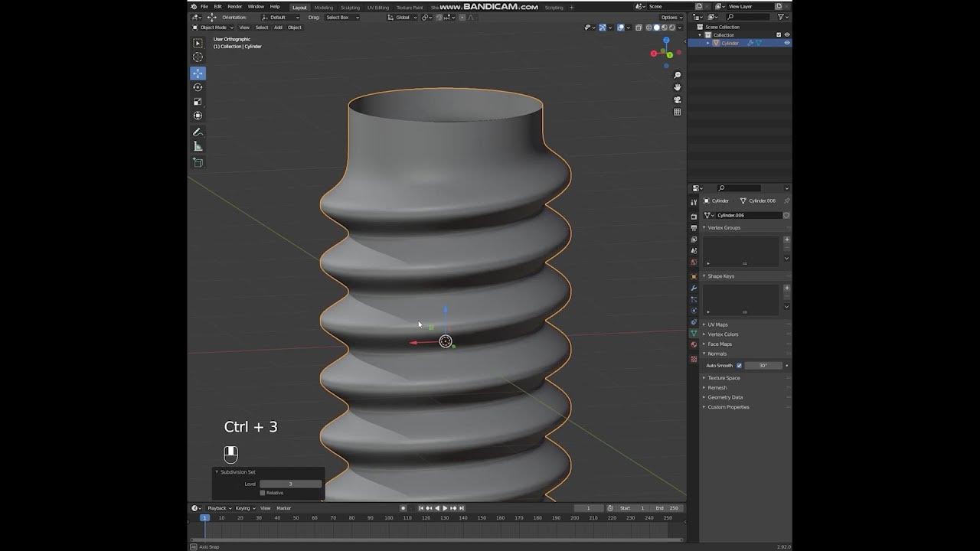Screen dimensions: 980x551
Task: Click the Auto Smooth angle 30° field
Action: click(x=763, y=366)
